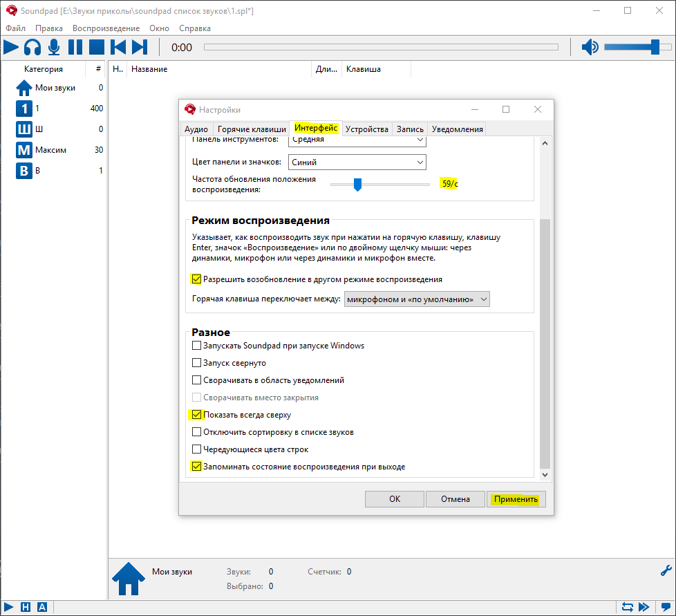
Task: Click the Отмена button
Action: pos(456,499)
